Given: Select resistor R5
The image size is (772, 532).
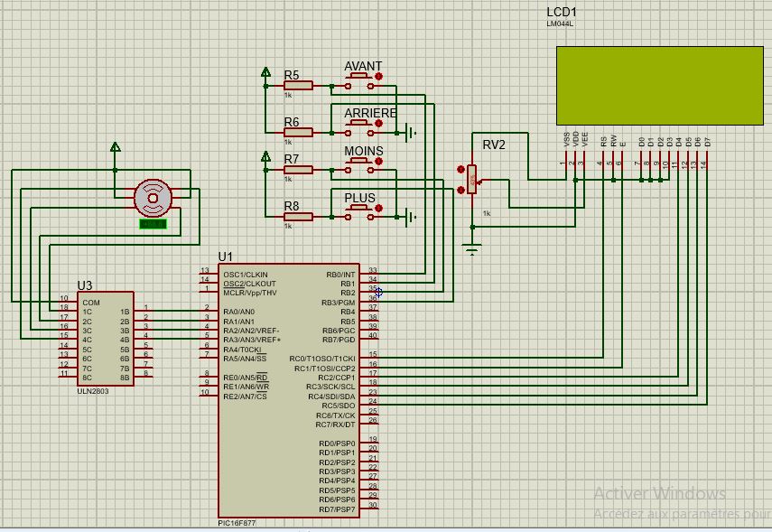Looking at the screenshot, I should (x=298, y=86).
